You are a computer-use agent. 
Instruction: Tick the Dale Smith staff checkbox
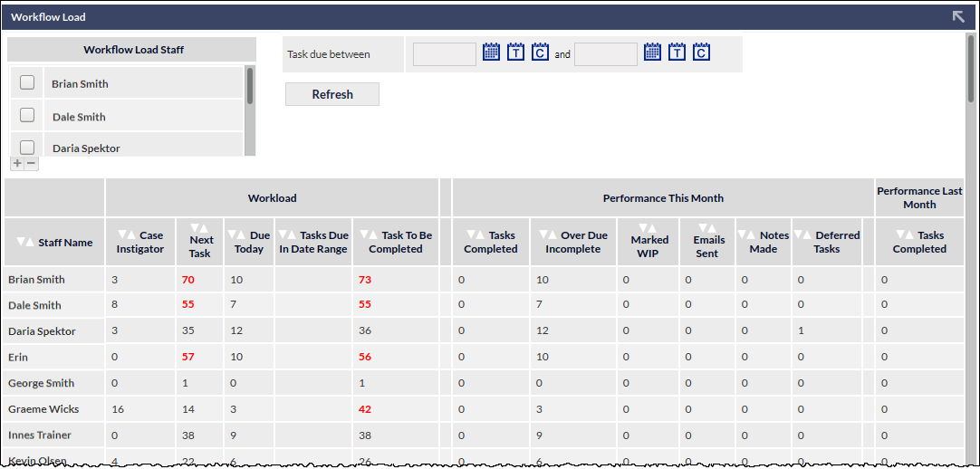click(27, 115)
